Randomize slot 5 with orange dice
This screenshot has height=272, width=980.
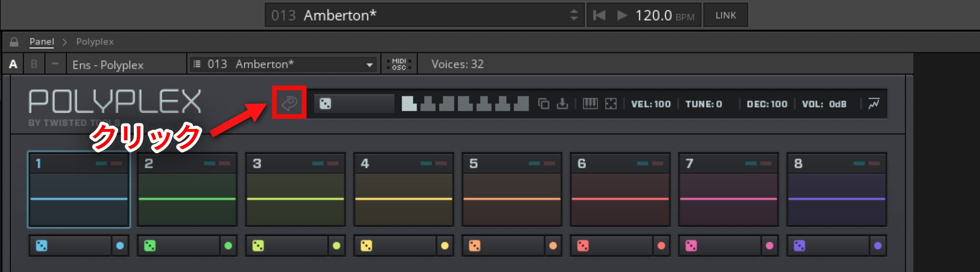[475, 245]
